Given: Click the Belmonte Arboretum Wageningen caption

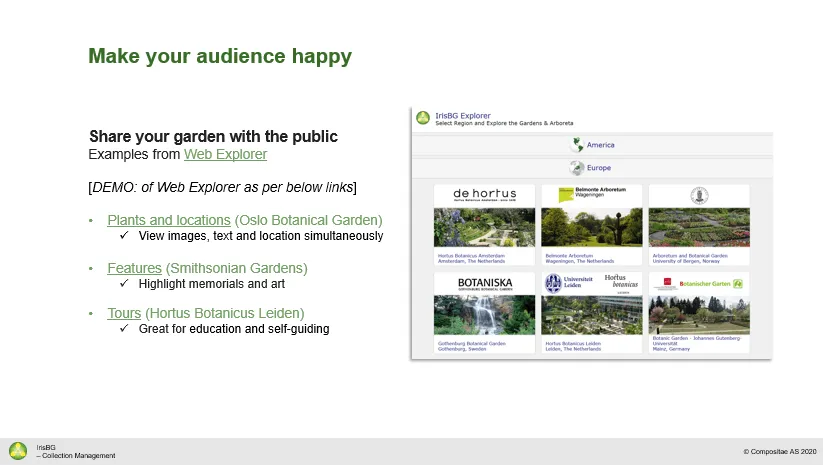Looking at the screenshot, I should pos(579,258).
